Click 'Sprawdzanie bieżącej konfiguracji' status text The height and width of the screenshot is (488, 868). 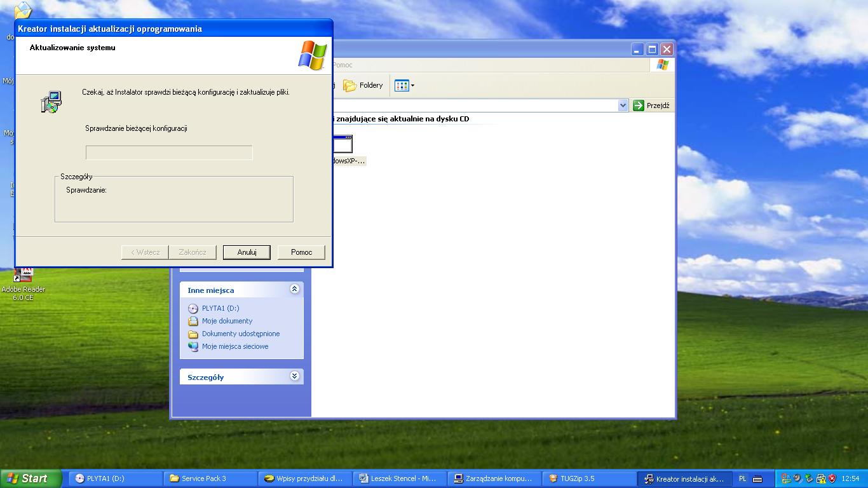click(x=136, y=128)
